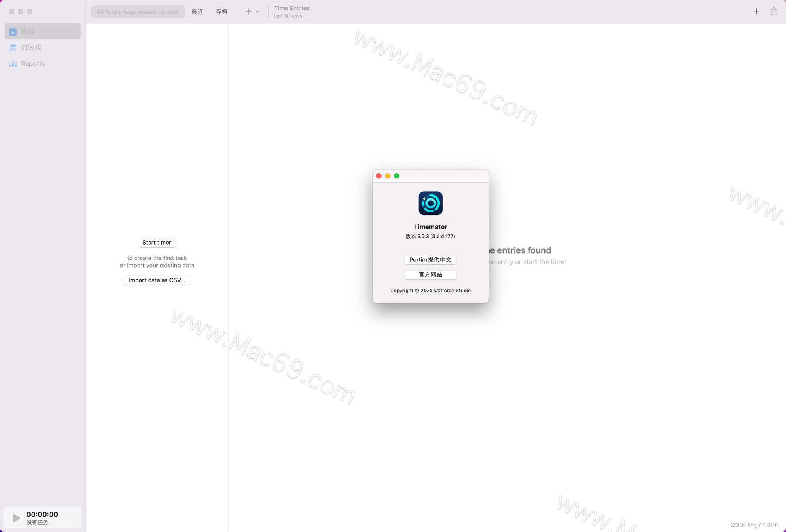786x532 pixels.
Task: Click the plus icon to add time entry
Action: 756,11
